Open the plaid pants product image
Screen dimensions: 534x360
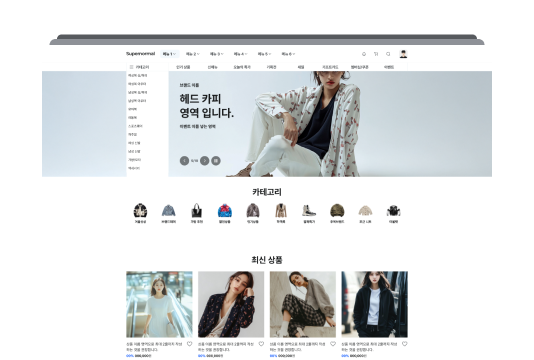(303, 304)
